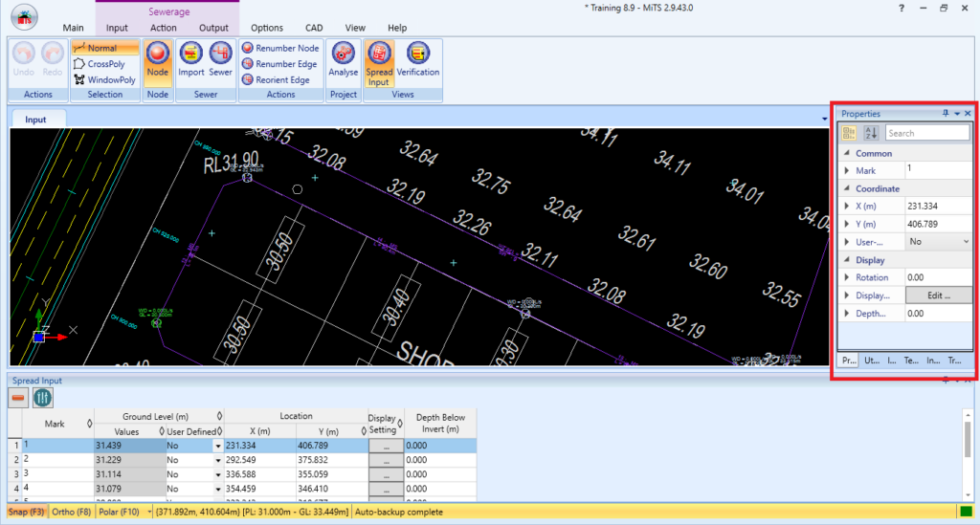Switch to the Output ribbon tab
Viewport: 980px width, 525px height.
(213, 28)
